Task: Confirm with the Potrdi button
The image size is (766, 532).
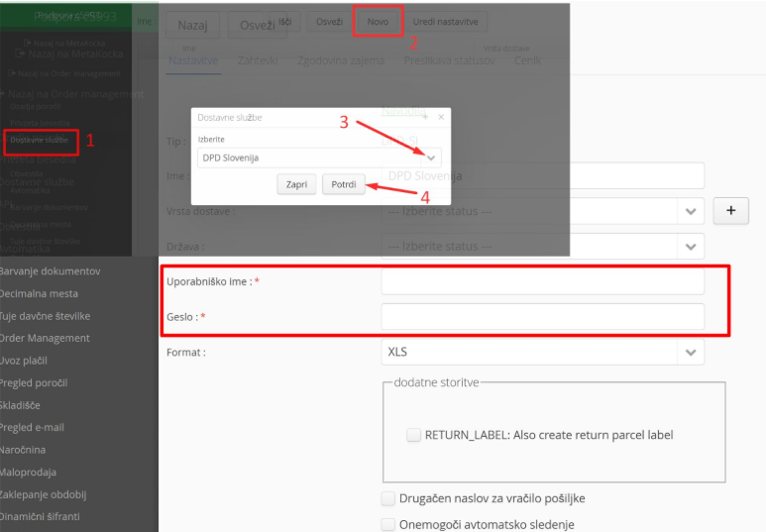Action: point(344,184)
